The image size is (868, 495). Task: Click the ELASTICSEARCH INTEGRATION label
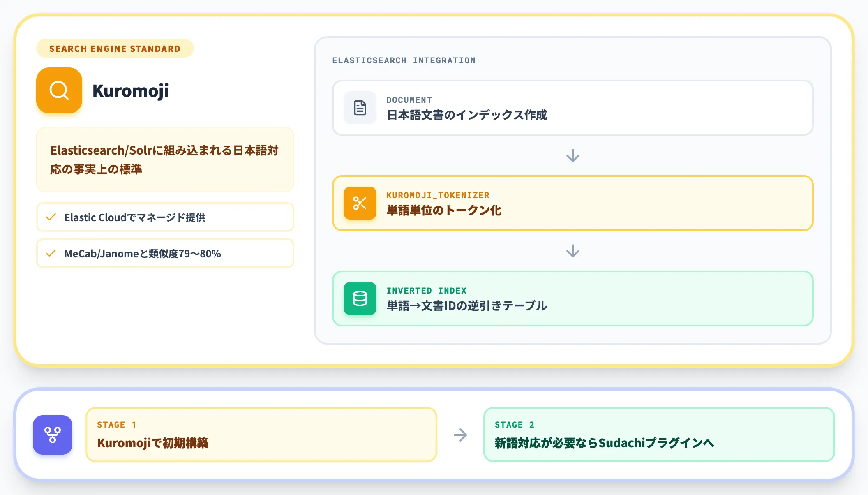click(x=404, y=60)
